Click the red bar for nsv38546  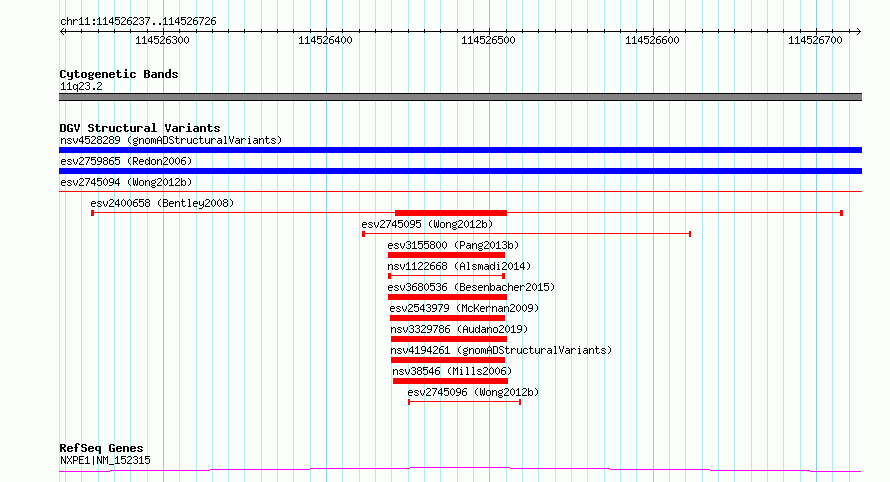(x=450, y=381)
